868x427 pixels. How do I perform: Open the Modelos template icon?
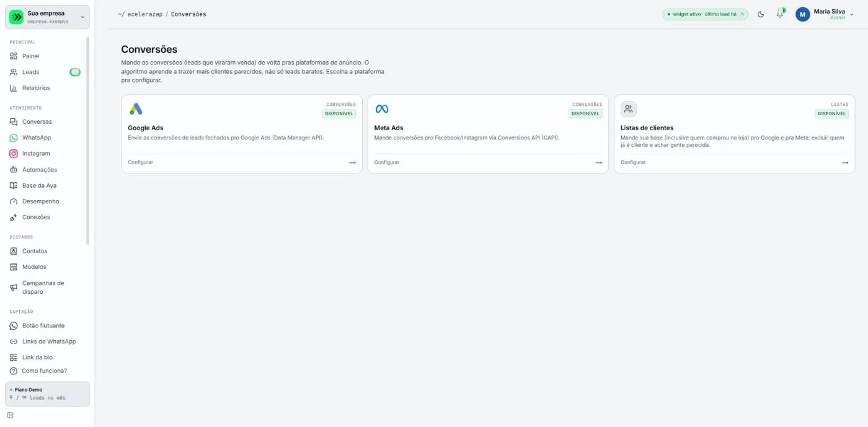coord(14,267)
